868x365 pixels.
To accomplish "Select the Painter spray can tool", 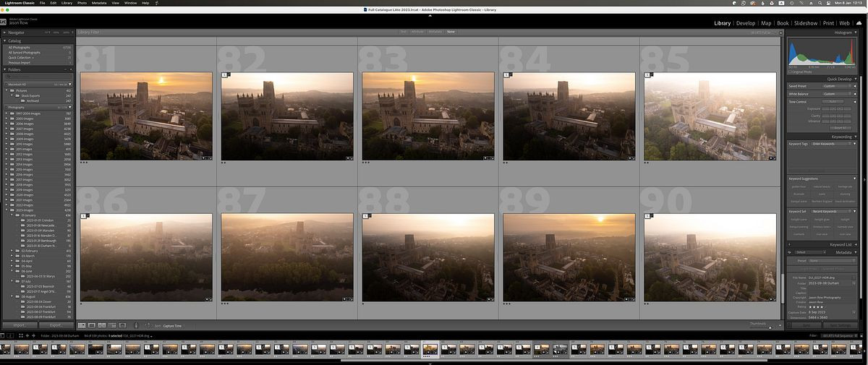I will pos(136,326).
